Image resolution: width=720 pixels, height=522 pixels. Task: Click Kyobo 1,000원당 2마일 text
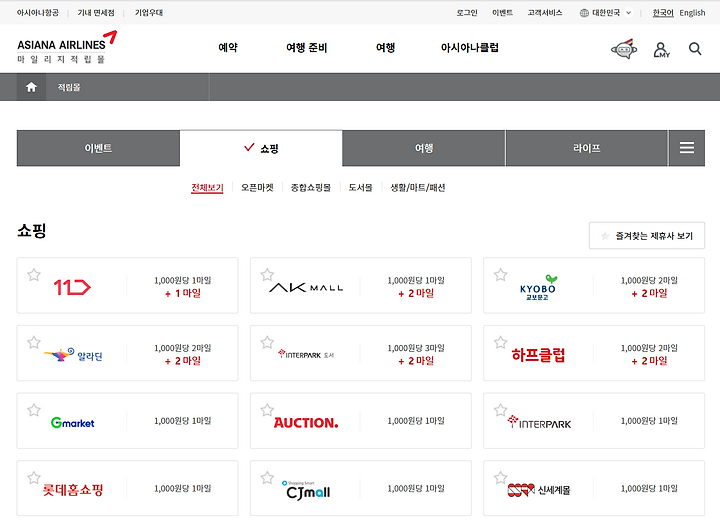(x=649, y=280)
